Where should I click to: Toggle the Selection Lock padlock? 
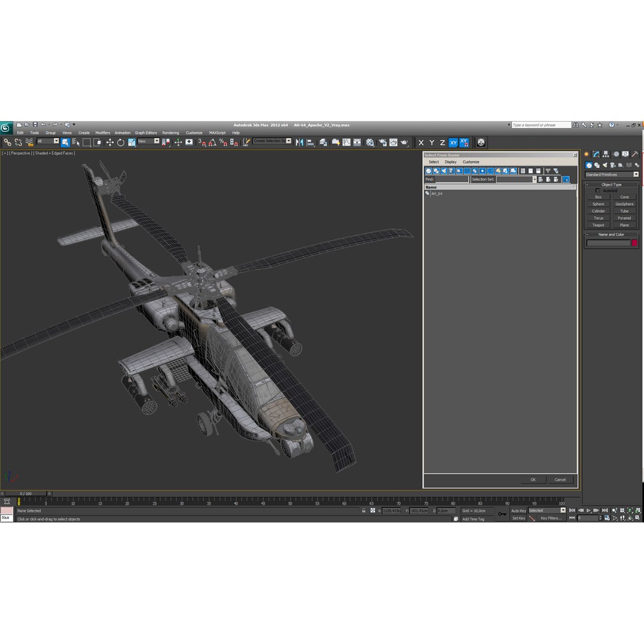(x=364, y=510)
